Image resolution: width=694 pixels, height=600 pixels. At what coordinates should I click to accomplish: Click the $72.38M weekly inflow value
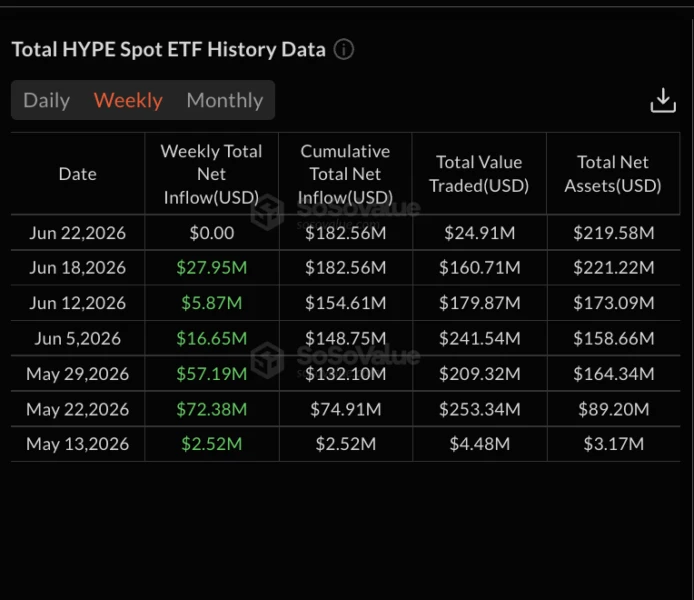[x=212, y=409]
